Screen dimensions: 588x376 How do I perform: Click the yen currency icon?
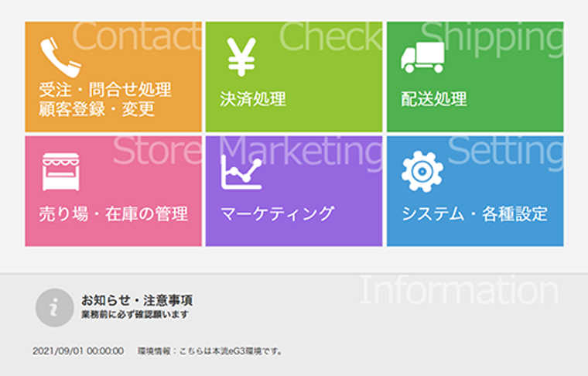pos(241,56)
